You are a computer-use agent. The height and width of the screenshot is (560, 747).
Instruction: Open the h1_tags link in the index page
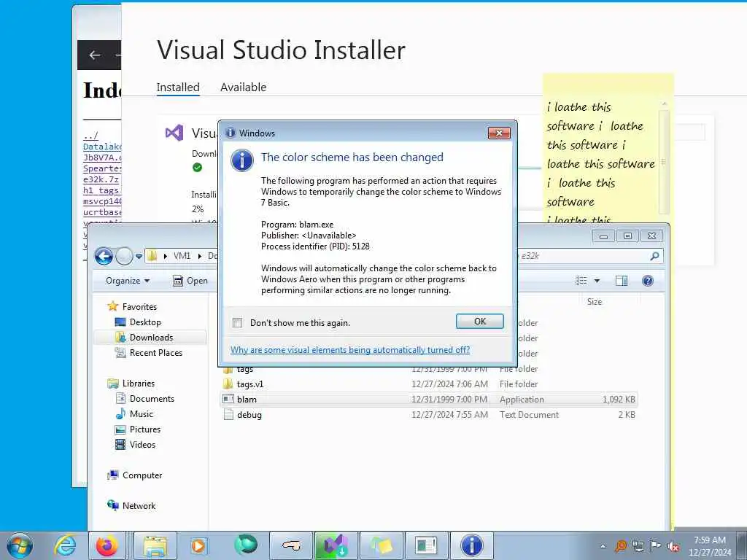coord(102,190)
